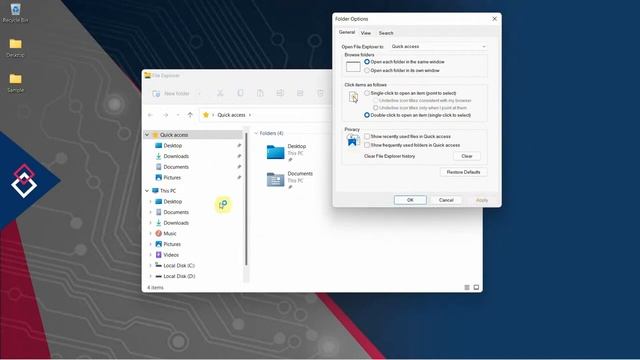Switch to details view icon in status bar
This screenshot has width=640, height=360.
[x=467, y=288]
